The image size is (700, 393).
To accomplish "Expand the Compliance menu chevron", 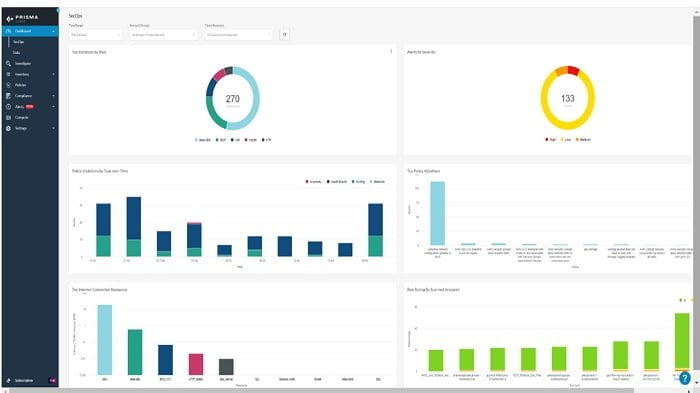I will tap(54, 96).
